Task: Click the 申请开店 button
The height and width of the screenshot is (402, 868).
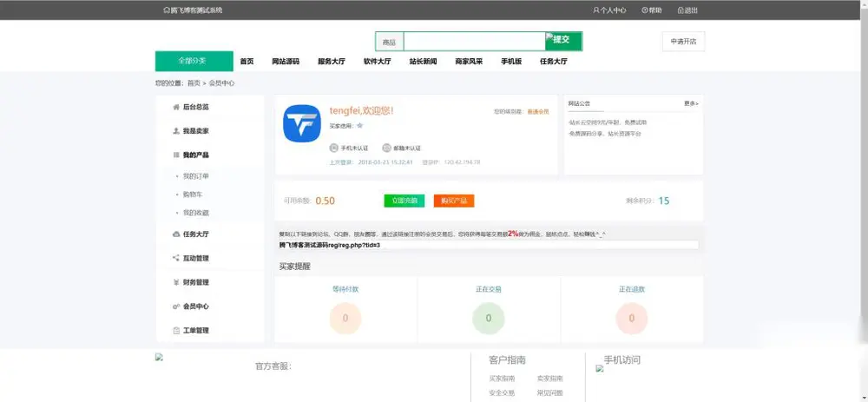Action: 683,42
